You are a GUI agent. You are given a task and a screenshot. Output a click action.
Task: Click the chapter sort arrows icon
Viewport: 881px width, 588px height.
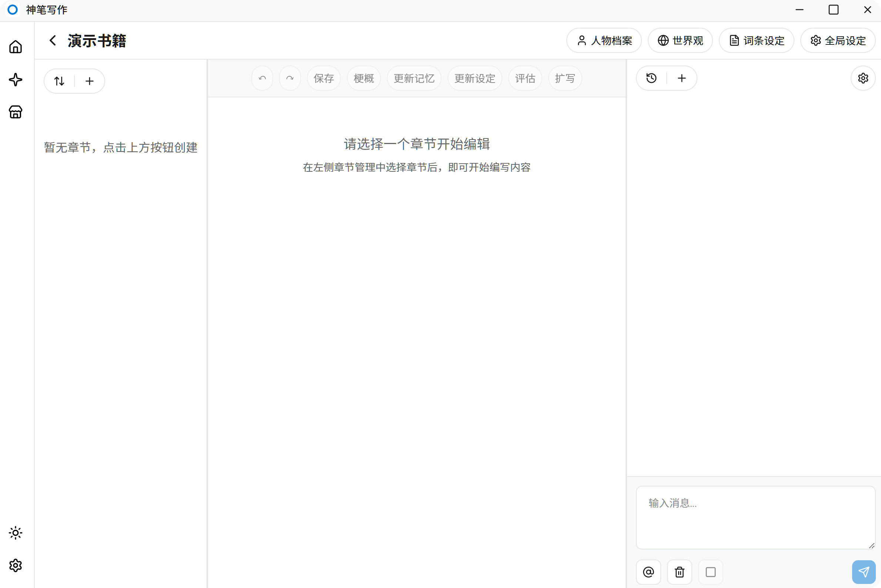pos(59,81)
